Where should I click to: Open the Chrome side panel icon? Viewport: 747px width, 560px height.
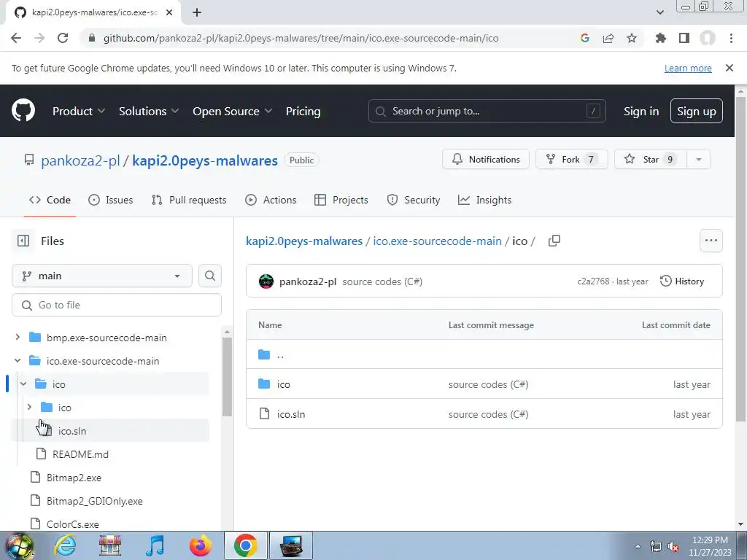point(684,38)
